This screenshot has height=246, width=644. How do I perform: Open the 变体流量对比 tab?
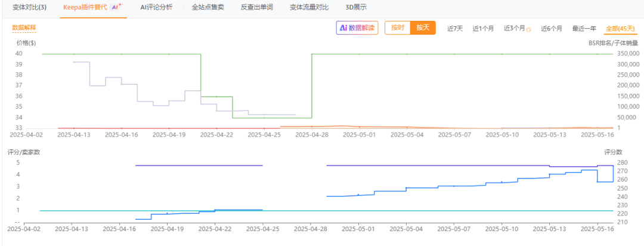[x=309, y=8]
